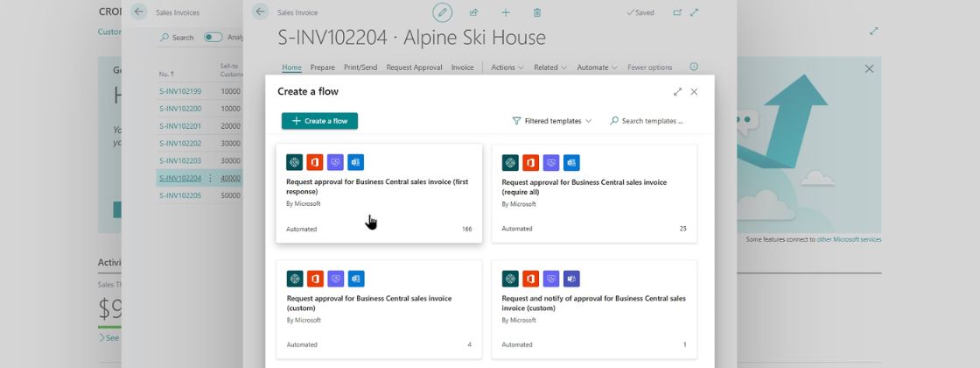The image size is (980, 368).
Task: Open the Request Approval tab
Action: tap(415, 67)
